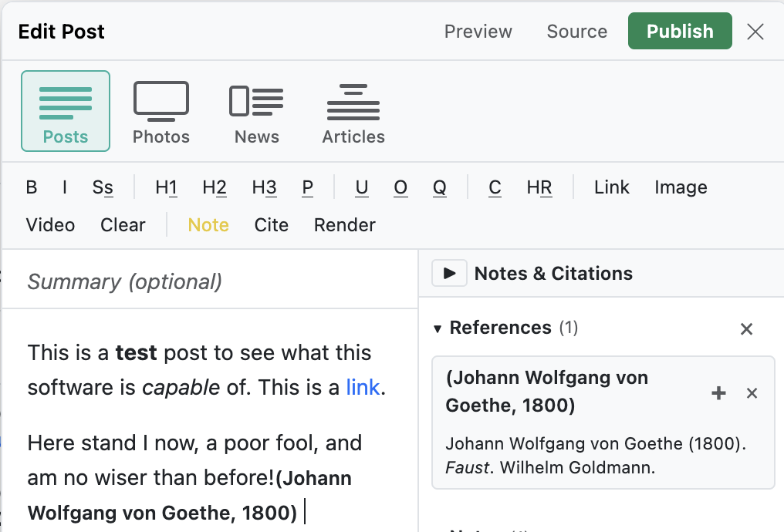Open the Source view

click(x=577, y=32)
